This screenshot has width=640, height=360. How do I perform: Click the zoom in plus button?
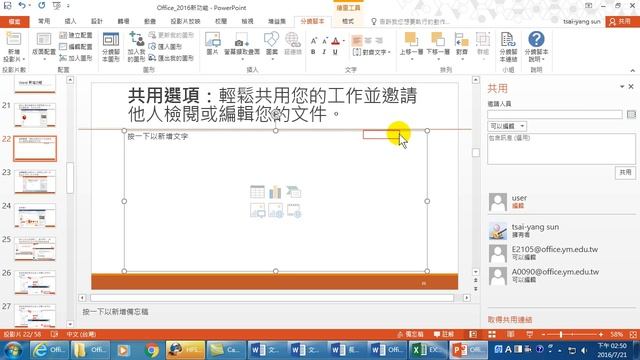click(x=601, y=334)
